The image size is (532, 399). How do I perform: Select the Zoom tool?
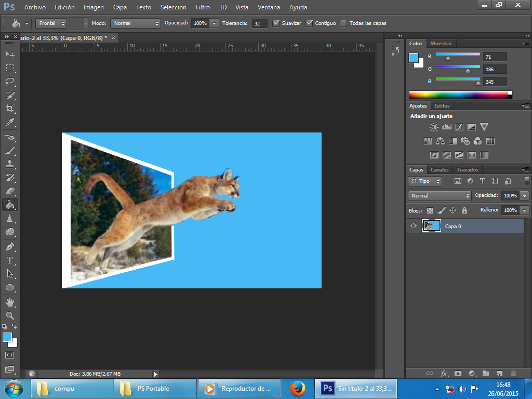(x=10, y=315)
